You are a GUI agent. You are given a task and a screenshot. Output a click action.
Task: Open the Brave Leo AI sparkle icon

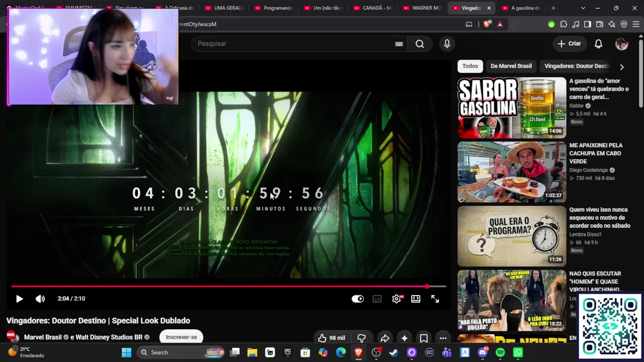coord(612,24)
